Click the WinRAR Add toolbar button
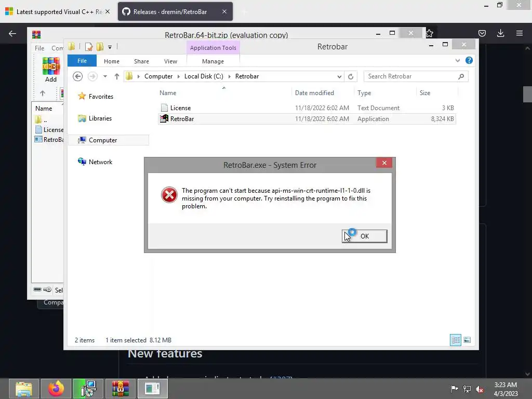The width and height of the screenshot is (532, 399). (51, 70)
